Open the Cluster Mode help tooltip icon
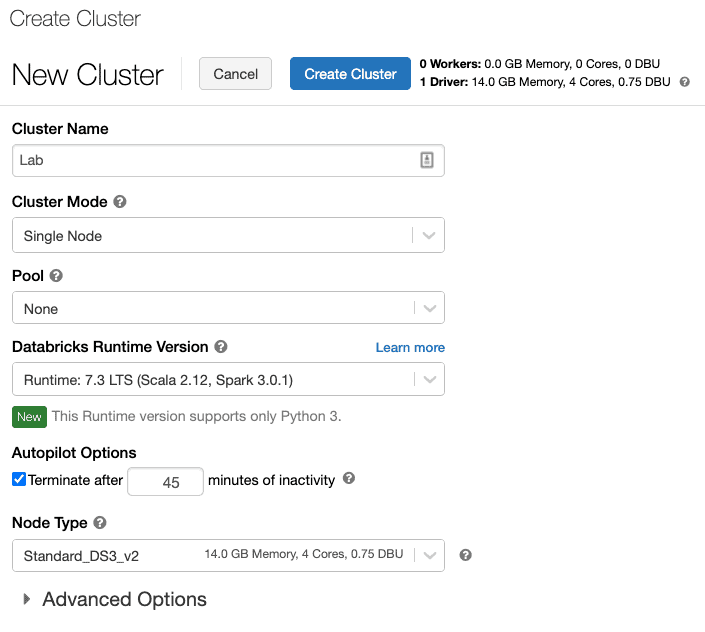This screenshot has height=632, width=705. coord(120,202)
